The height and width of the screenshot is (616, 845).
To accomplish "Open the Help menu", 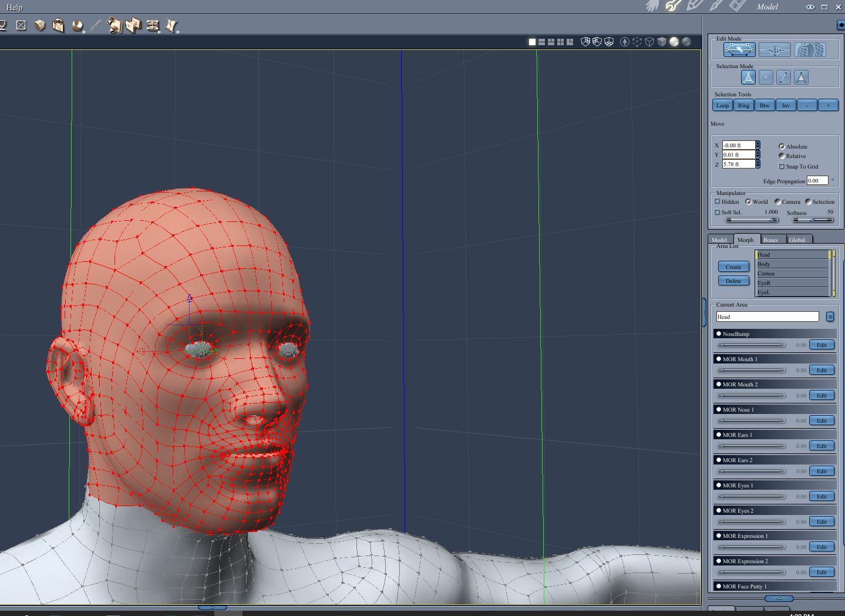I will 14,7.
